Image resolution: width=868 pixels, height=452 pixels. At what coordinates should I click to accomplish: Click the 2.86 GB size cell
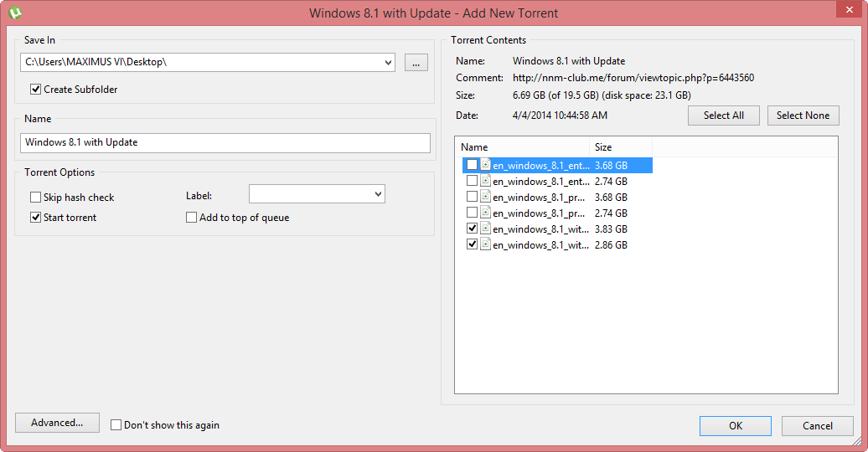[611, 245]
